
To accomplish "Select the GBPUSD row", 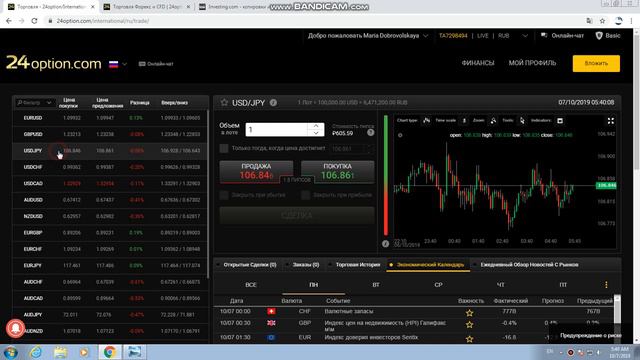I will coord(110,134).
